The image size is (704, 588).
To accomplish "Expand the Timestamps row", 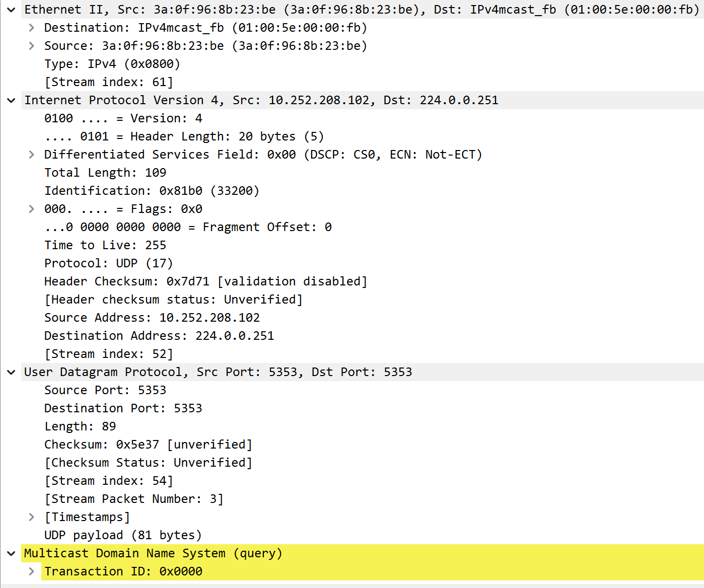I will (x=31, y=517).
